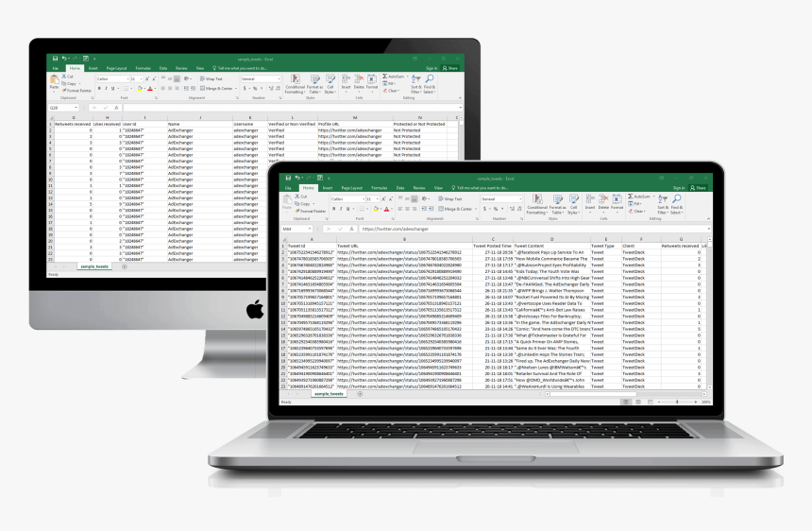The image size is (812, 531).
Task: Page Layout view icon in laptop Excel status bar
Action: pos(638,402)
